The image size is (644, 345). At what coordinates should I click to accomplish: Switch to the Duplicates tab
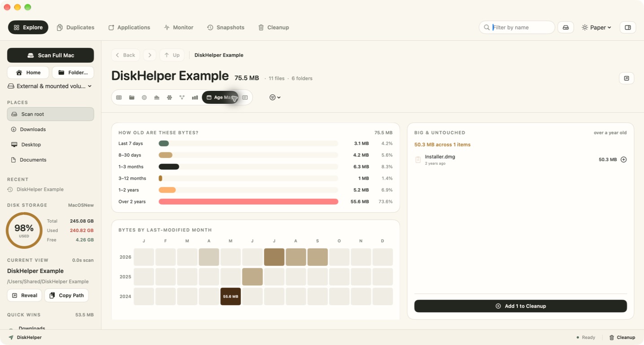click(x=75, y=27)
